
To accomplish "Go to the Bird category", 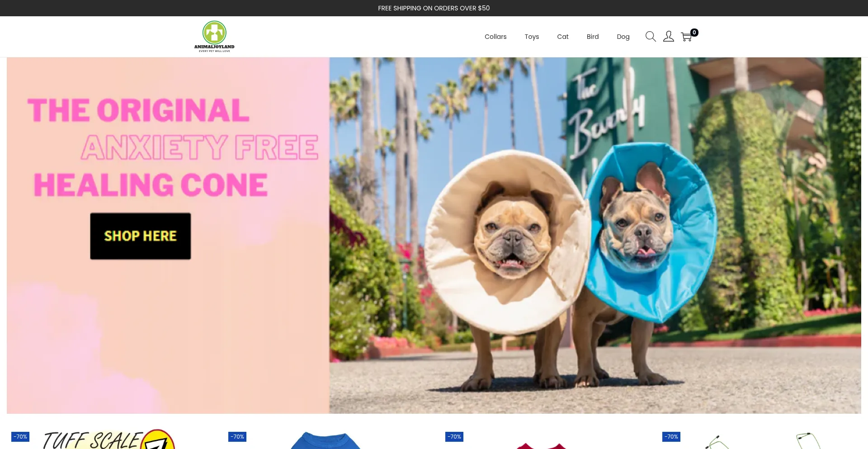I will [593, 37].
